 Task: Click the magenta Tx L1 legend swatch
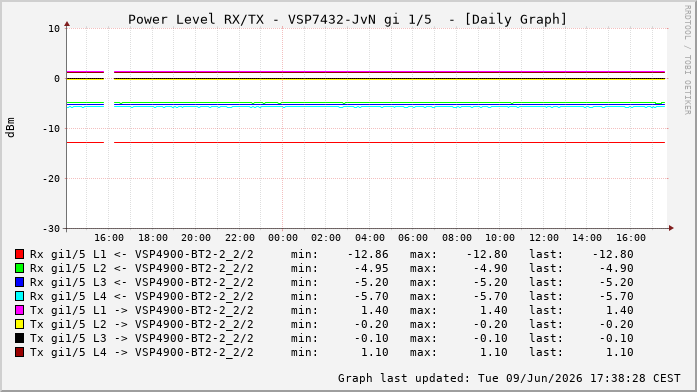pyautogui.click(x=20, y=310)
